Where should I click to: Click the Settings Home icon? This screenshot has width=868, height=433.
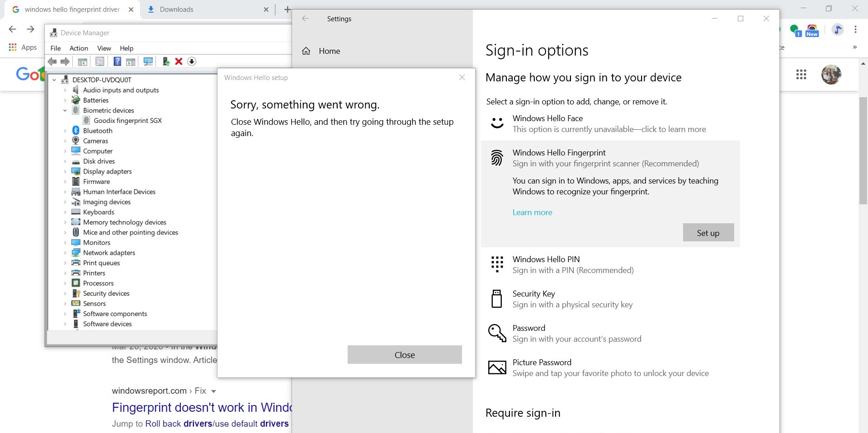[306, 51]
